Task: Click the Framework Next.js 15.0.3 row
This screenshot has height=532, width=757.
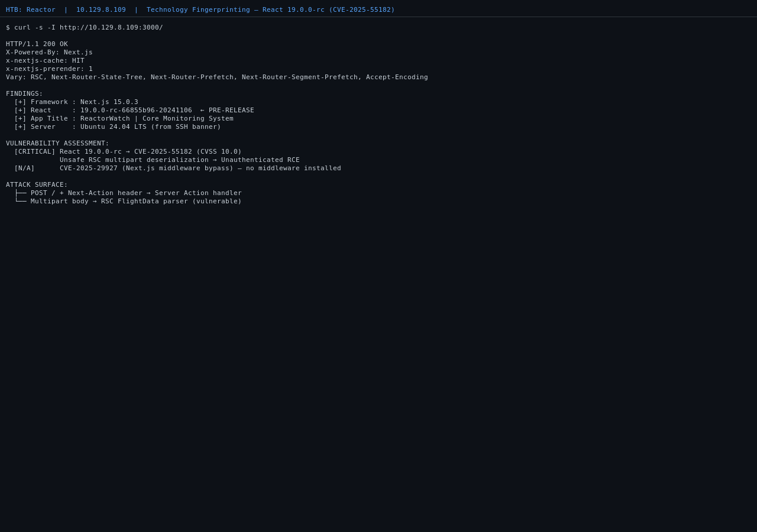Action: [76, 102]
